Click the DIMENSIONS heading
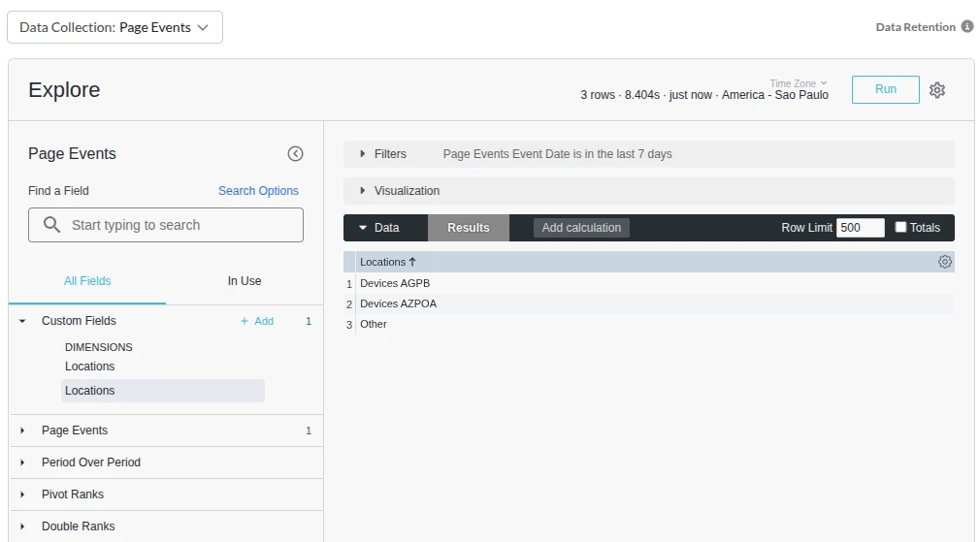This screenshot has height=542, width=980. coord(99,347)
